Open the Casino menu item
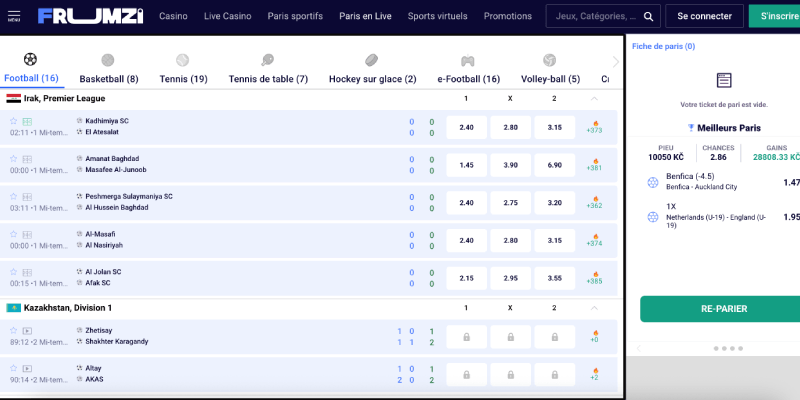The height and width of the screenshot is (400, 800). click(173, 16)
